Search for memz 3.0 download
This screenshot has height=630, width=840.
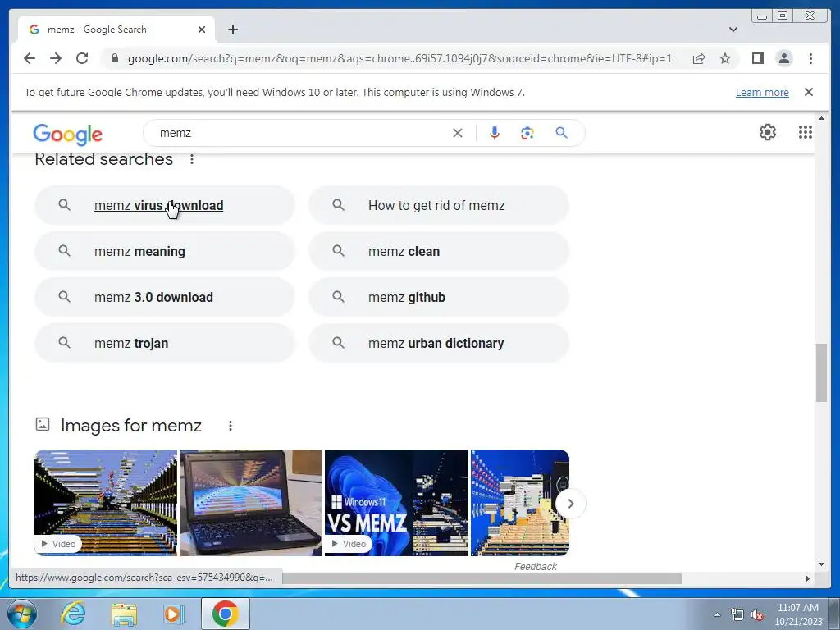pyautogui.click(x=164, y=297)
